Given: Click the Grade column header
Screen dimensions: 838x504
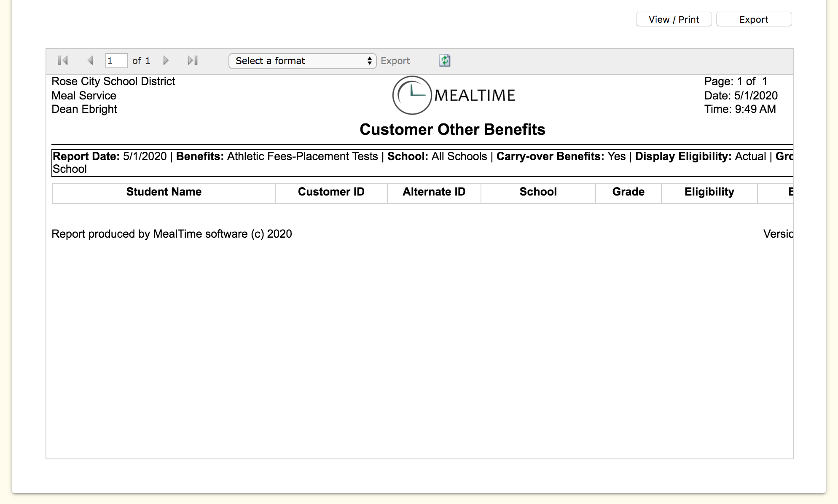Looking at the screenshot, I should (x=628, y=192).
